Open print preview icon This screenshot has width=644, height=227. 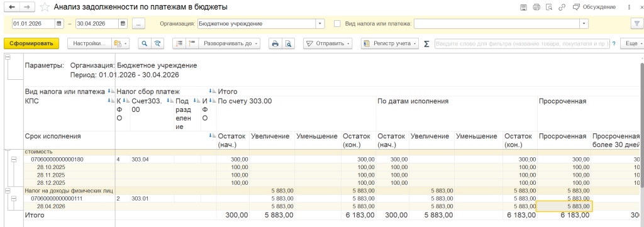[288, 43]
